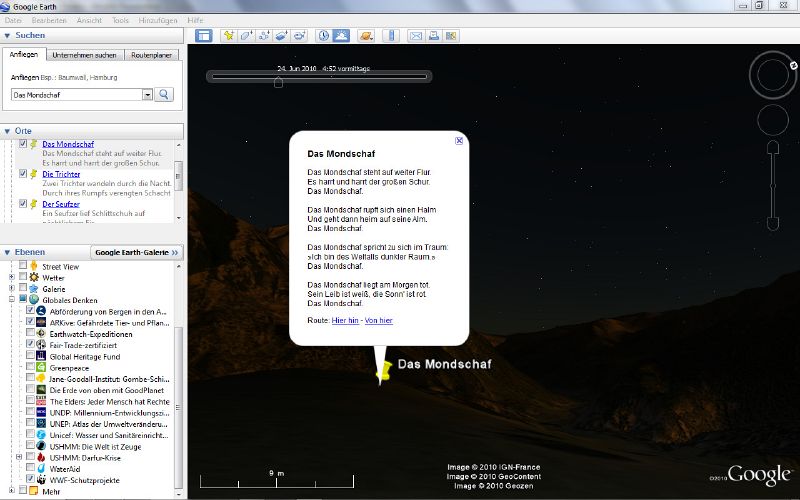Enable the Street View layer checkbox
Viewport: 800px width, 500px height.
pyautogui.click(x=23, y=265)
